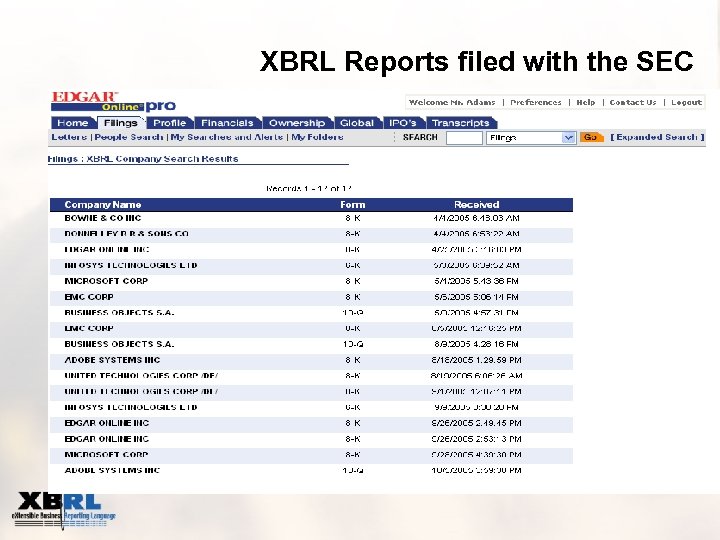Select UNITED TECHNOLOGIES CORP filing at 6:06 AM
This screenshot has height=540, width=720.
311,376
